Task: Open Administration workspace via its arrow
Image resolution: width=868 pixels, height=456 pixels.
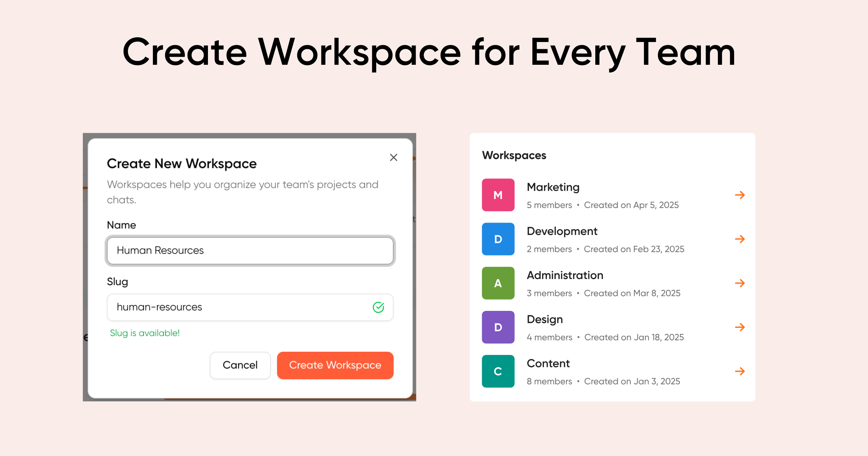Action: pyautogui.click(x=740, y=283)
